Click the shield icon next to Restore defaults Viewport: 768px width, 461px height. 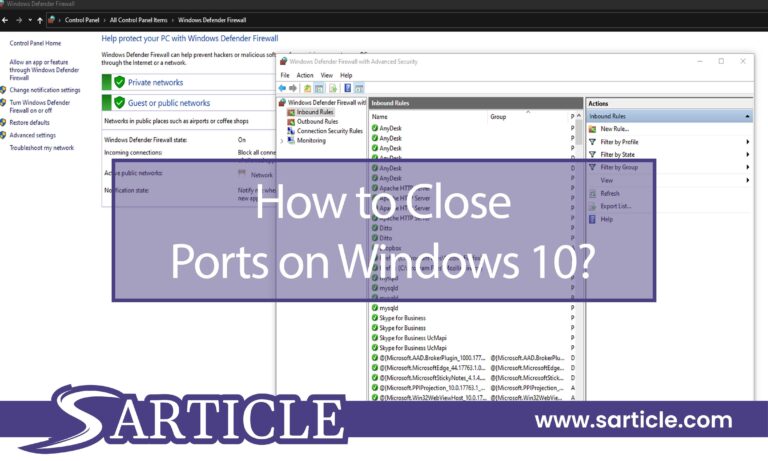3,122
